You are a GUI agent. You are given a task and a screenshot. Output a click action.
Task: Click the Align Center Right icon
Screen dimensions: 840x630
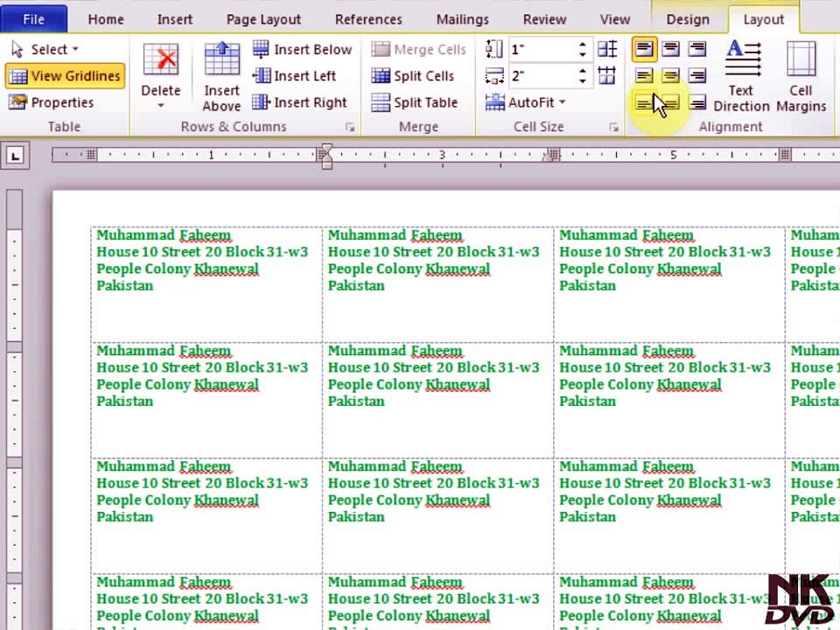696,75
